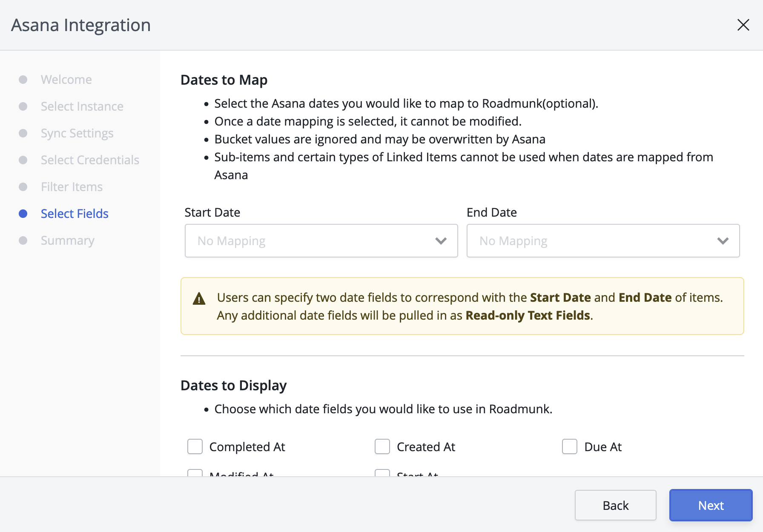Go to the Sync Settings step
Viewport: 763px width, 532px height.
[x=77, y=133]
